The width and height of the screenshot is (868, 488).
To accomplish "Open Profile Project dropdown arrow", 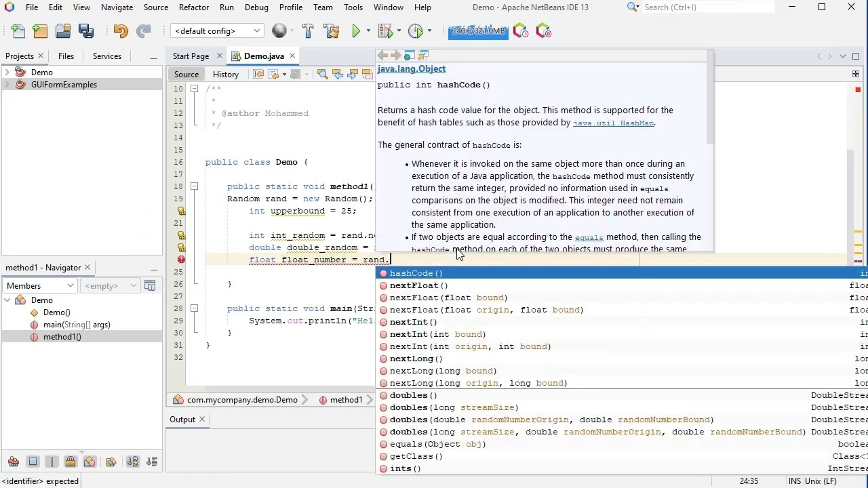I will (429, 31).
